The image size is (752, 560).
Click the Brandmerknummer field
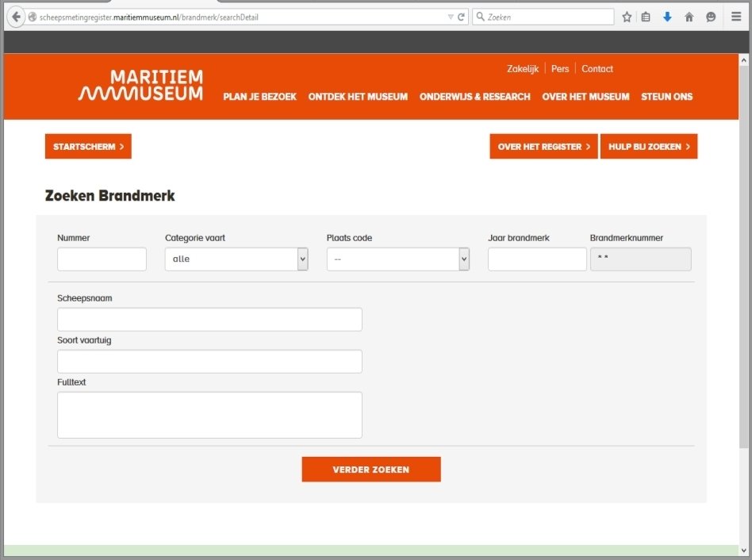coord(641,259)
